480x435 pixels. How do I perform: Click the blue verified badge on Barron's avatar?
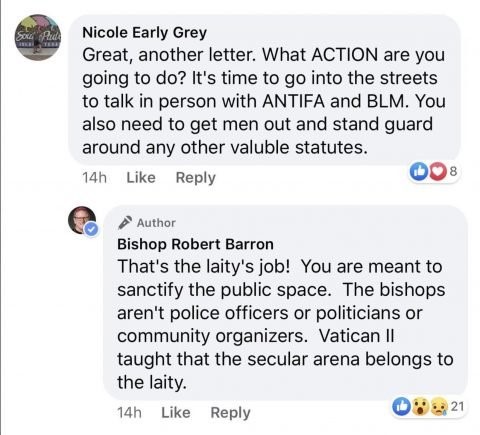click(91, 229)
